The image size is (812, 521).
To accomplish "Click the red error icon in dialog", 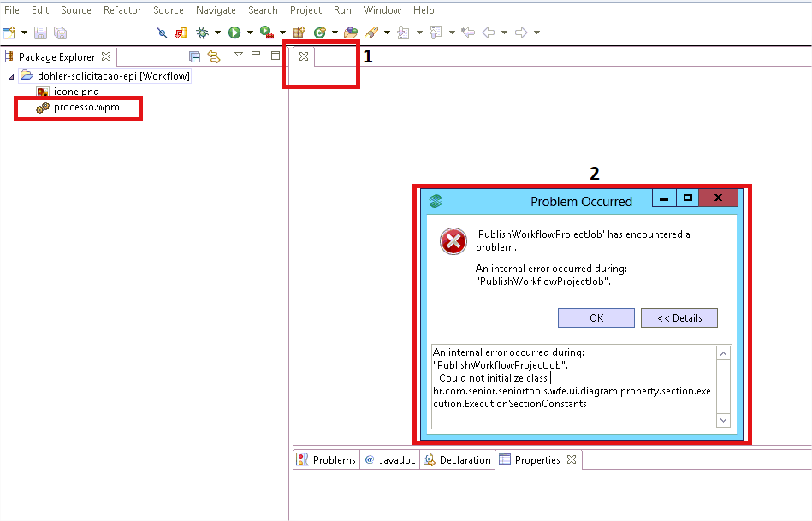I will pyautogui.click(x=453, y=241).
